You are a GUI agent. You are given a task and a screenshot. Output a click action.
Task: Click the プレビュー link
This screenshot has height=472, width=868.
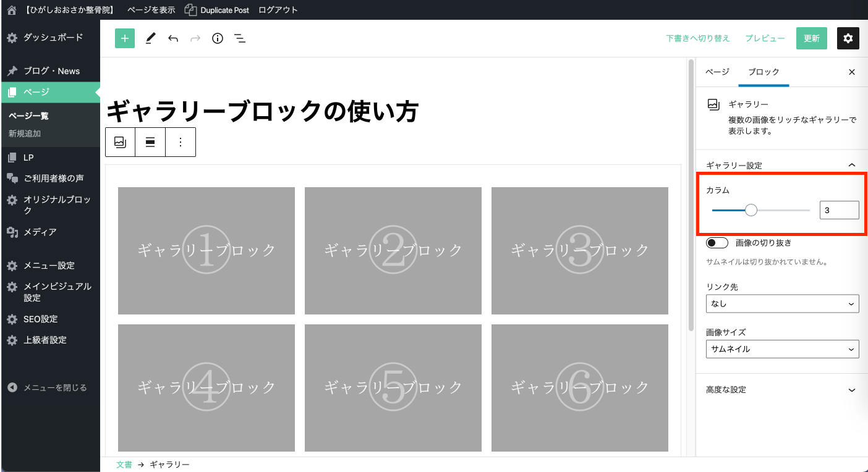(765, 38)
